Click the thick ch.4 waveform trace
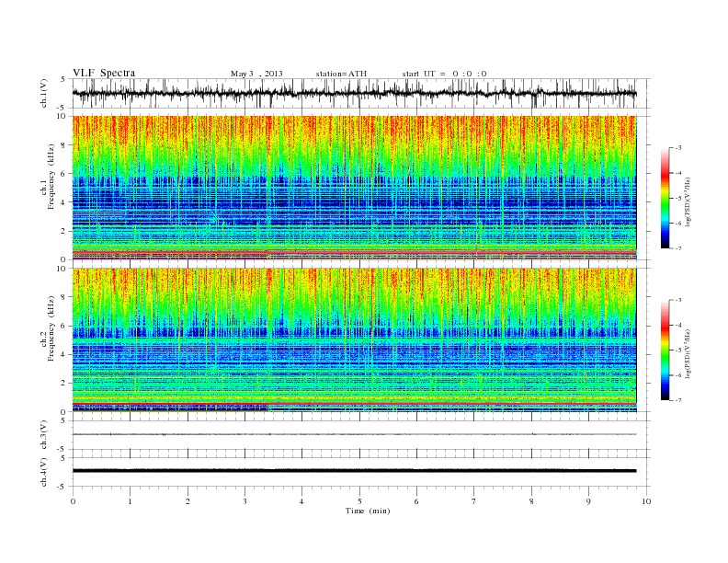The width and height of the screenshot is (728, 563). [354, 471]
